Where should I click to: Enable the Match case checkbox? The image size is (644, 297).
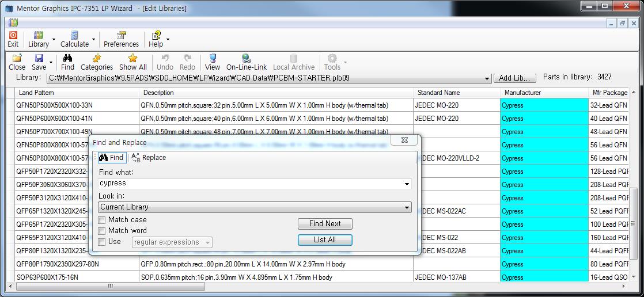[102, 220]
